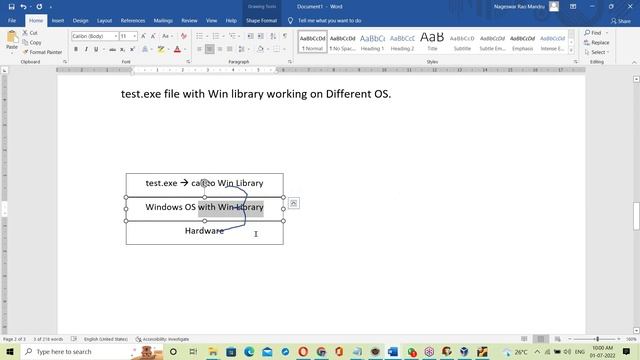The height and width of the screenshot is (360, 640).
Task: Save the document from the Quick Access Toolbar
Action: click(11, 7)
